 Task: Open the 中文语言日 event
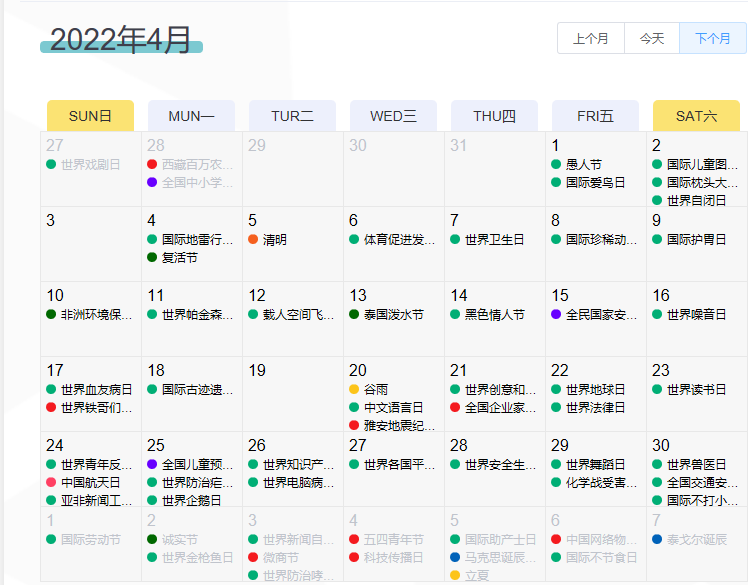394,407
